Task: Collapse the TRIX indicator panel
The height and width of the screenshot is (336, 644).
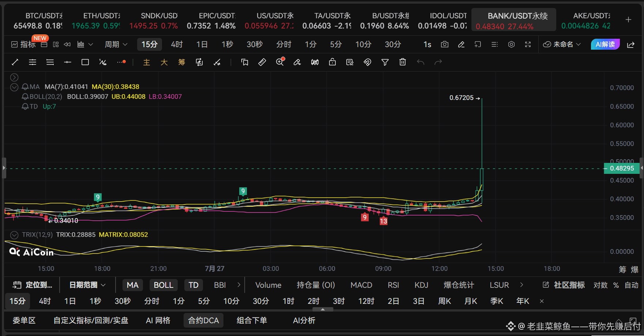Action: [14, 235]
